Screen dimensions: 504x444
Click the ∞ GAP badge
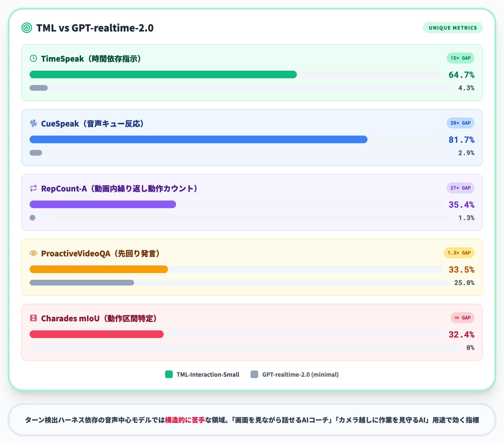pyautogui.click(x=462, y=318)
